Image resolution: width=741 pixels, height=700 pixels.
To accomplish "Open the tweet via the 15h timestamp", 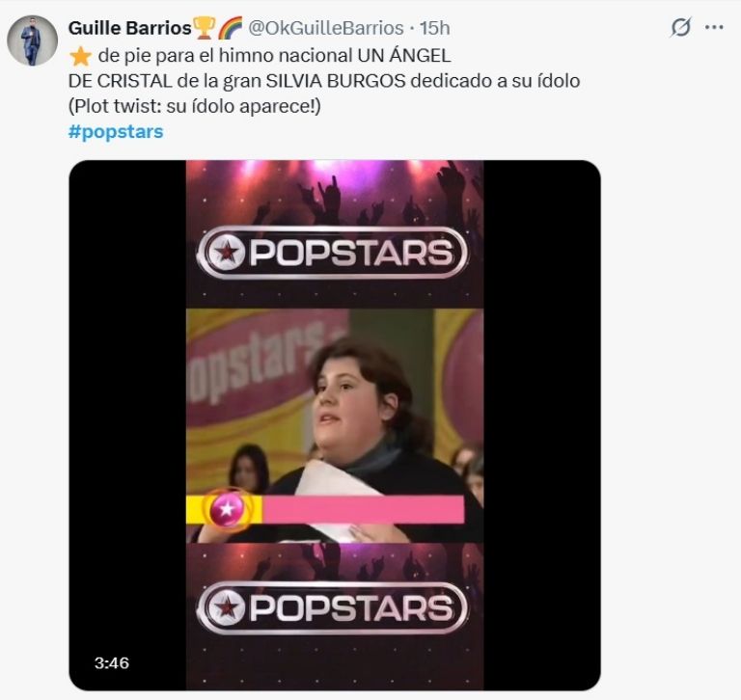I will click(434, 28).
